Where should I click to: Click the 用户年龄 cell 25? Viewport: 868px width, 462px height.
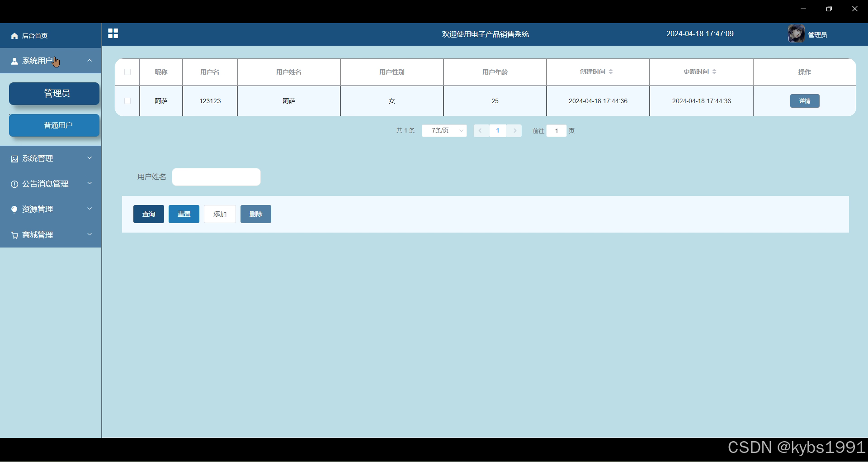coord(495,101)
